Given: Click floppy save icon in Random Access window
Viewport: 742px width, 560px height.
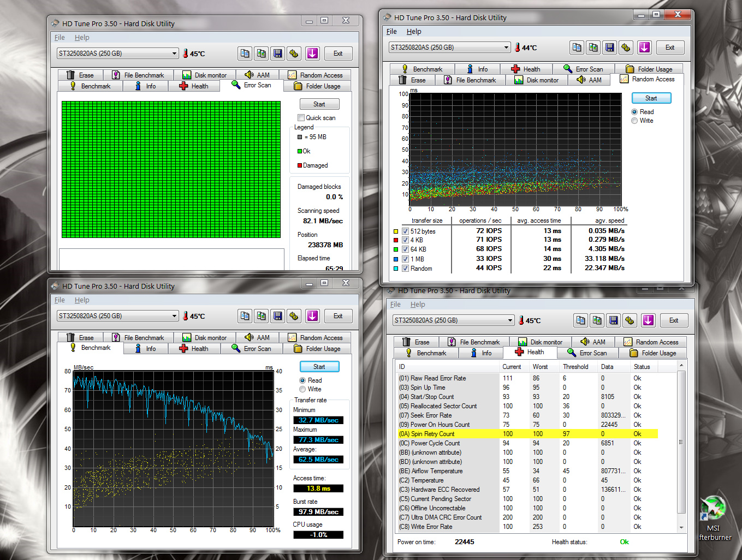Looking at the screenshot, I should click(x=610, y=47).
